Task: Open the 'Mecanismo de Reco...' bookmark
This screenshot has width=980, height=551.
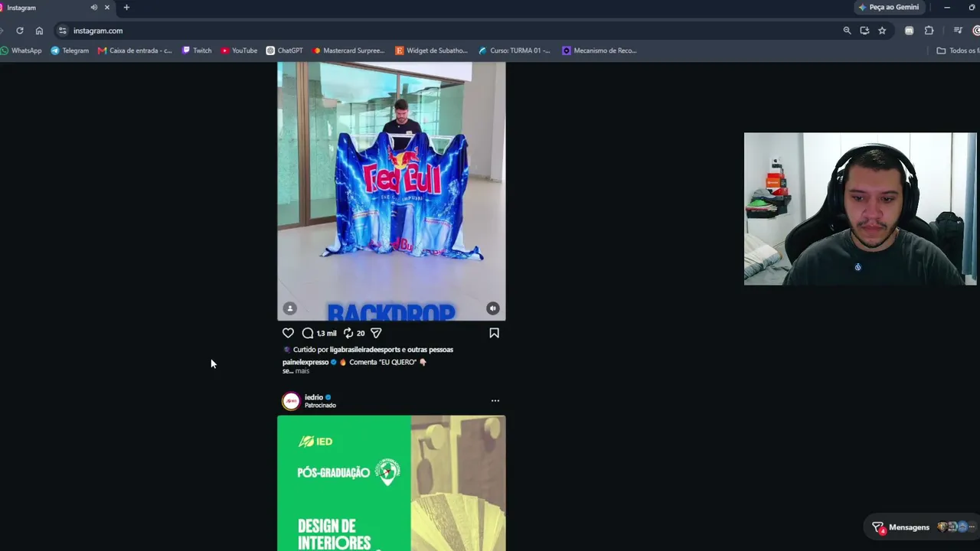Action: pos(599,51)
